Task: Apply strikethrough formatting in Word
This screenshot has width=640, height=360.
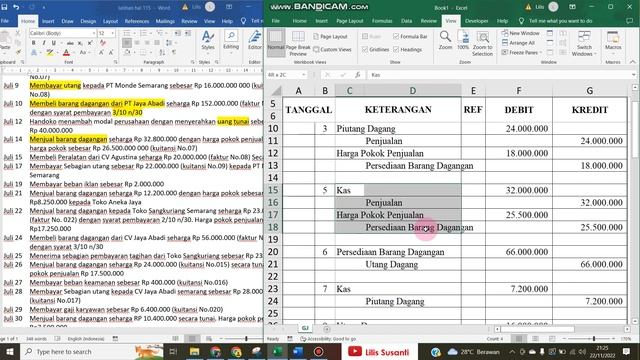Action: tap(70, 43)
